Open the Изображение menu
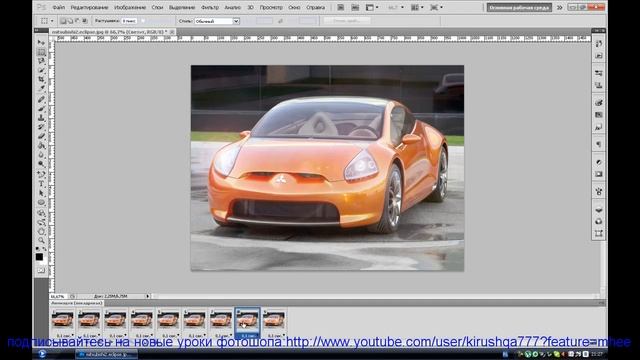The height and width of the screenshot is (360, 640). 130,7
